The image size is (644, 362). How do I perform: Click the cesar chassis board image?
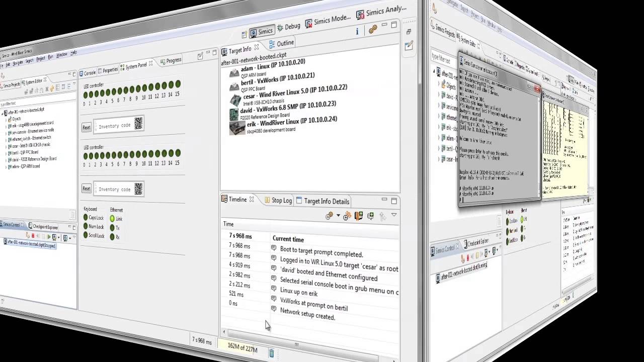[235, 100]
